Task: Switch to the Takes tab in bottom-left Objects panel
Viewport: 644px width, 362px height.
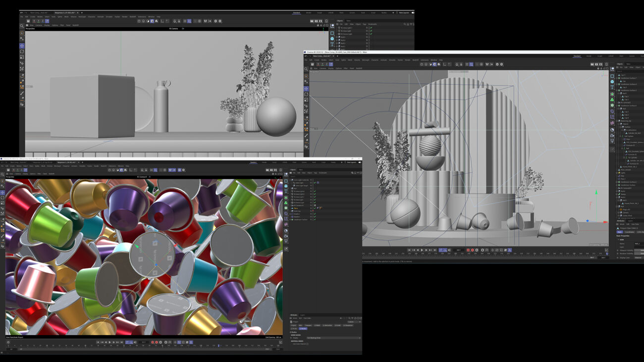Action: tap(300, 170)
